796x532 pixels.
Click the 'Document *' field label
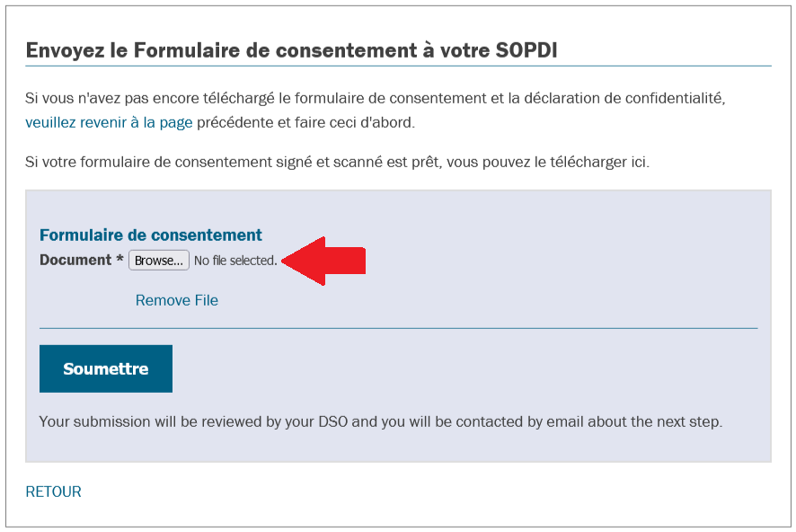click(82, 260)
